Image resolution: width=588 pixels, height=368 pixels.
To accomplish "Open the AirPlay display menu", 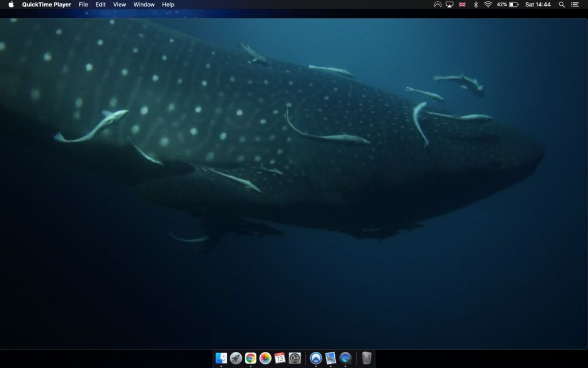I will [450, 5].
